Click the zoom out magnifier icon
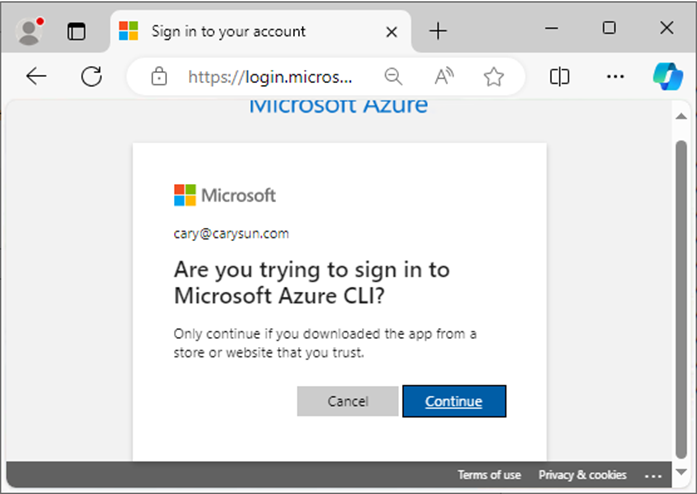The image size is (697, 494). pyautogui.click(x=393, y=76)
